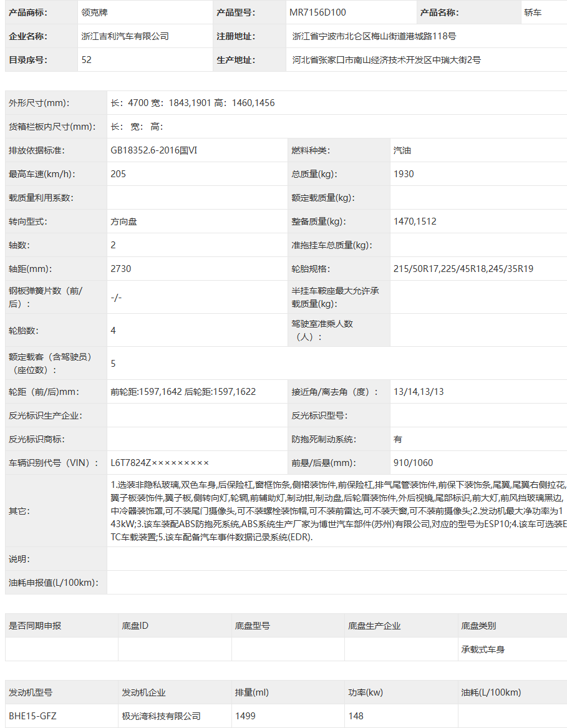The image size is (567, 728).
Task: Click the 底盘类别 column header
Action: coord(478,626)
